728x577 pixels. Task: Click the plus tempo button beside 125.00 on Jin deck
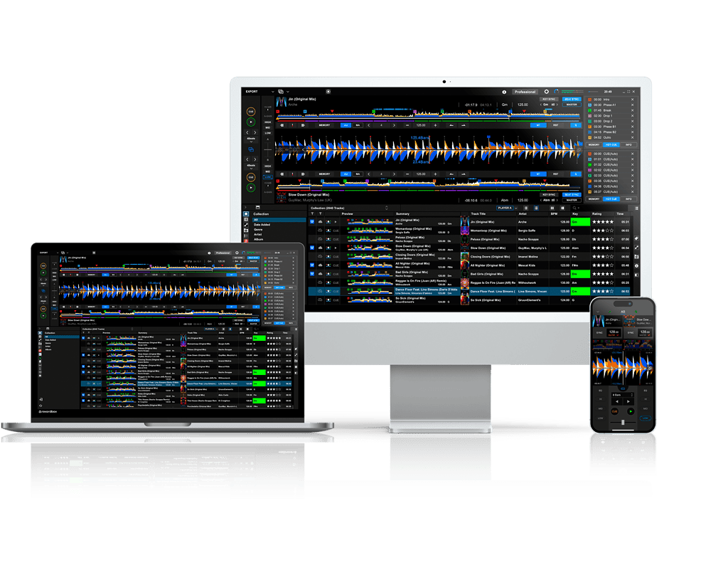pos(436,125)
